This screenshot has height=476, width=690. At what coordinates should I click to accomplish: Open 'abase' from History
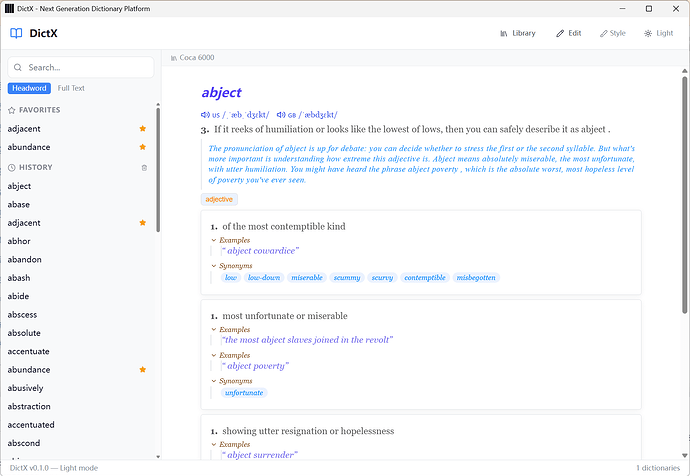pos(18,205)
